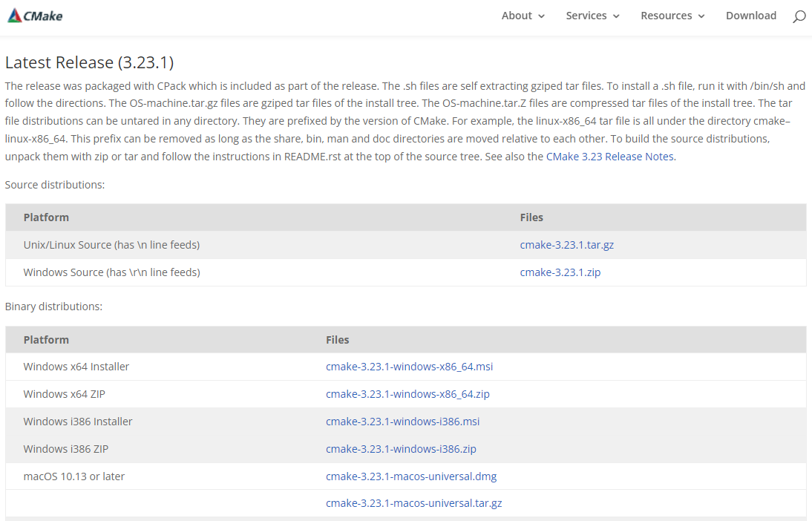Download cmake-3.23.1-macos-universal.dmg
Screen dimensions: 812x521
(x=411, y=476)
